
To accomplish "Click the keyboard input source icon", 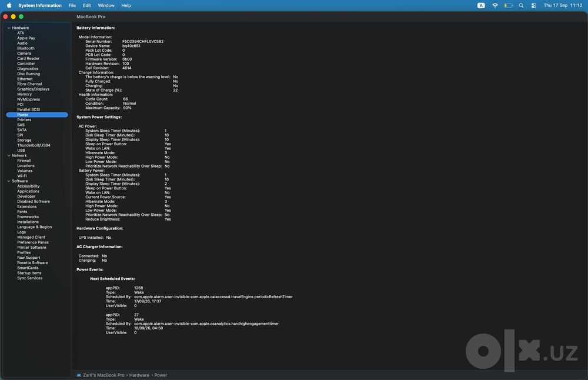I will [x=481, y=5].
